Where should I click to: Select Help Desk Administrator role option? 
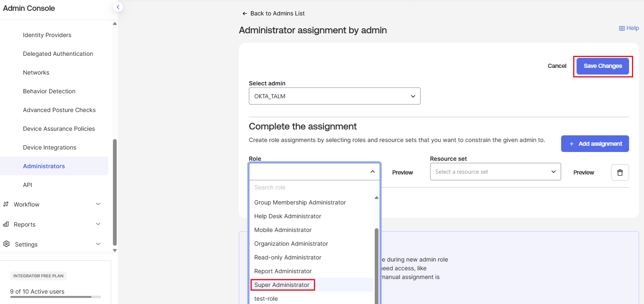pos(288,216)
